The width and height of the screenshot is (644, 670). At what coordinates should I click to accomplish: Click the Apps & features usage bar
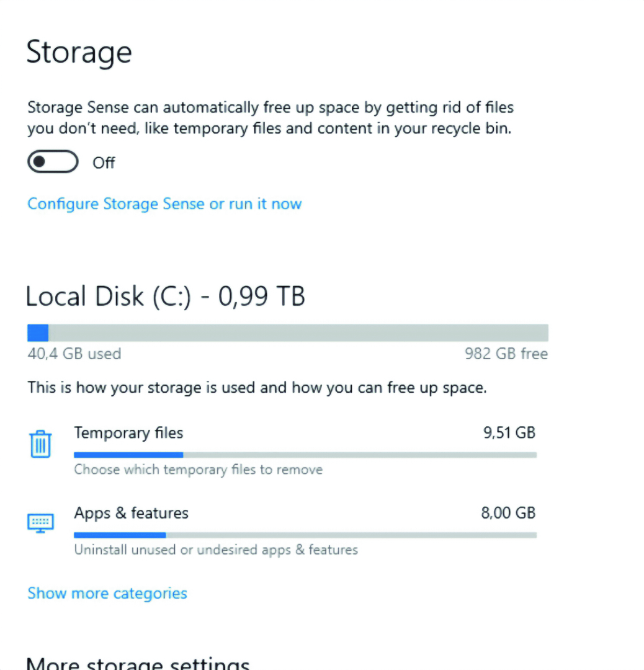[x=305, y=535]
